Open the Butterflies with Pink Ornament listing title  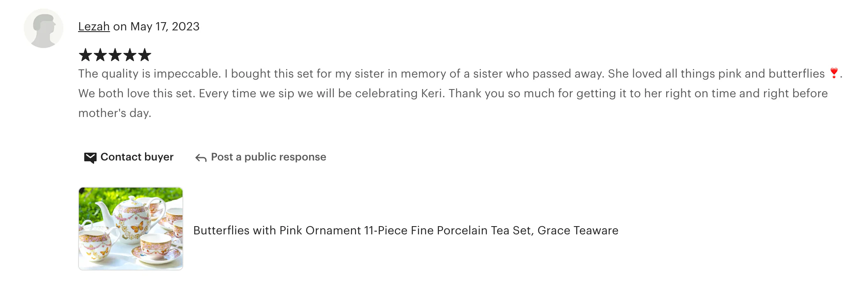[406, 231]
